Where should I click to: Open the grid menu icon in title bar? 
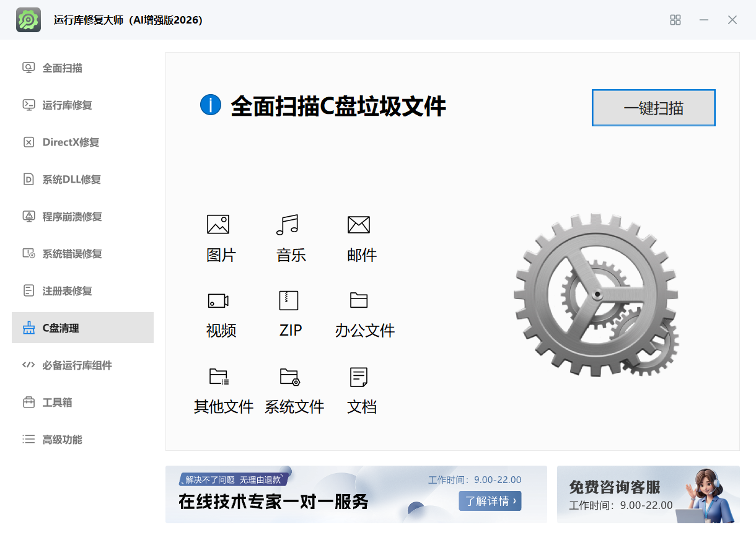coord(675,20)
